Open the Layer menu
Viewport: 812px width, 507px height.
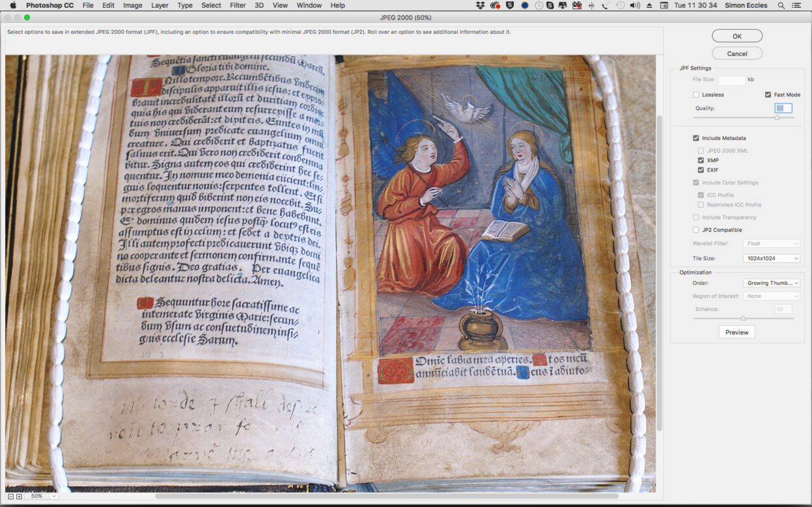click(x=159, y=5)
